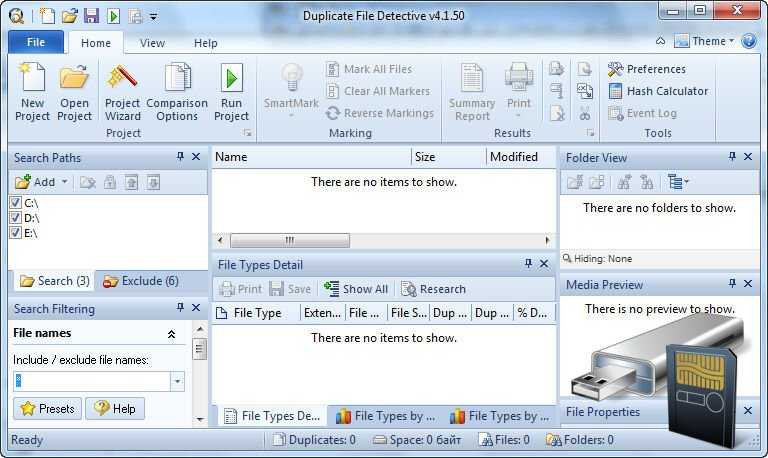The height and width of the screenshot is (458, 768).
Task: Open the include/exclude file names combo dropdown
Action: (177, 381)
